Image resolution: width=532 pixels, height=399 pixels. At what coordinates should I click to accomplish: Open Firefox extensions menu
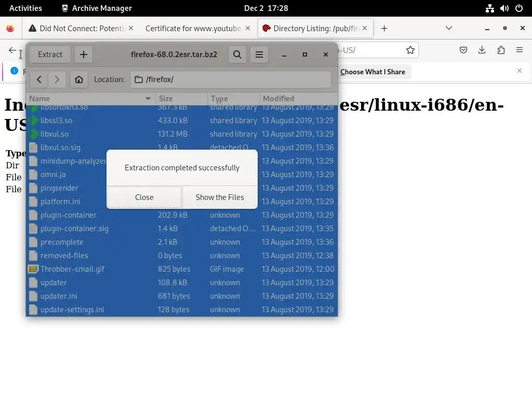click(501, 50)
